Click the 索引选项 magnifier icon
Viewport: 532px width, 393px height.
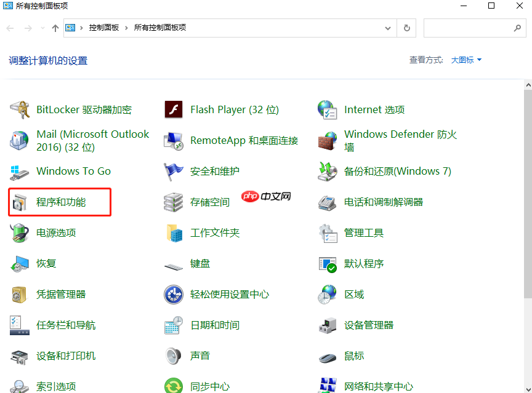20,387
